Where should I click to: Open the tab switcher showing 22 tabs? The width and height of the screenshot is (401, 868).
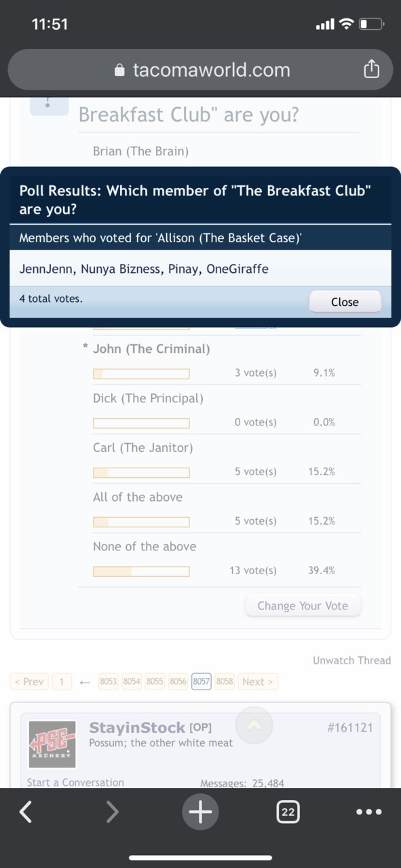tap(288, 812)
